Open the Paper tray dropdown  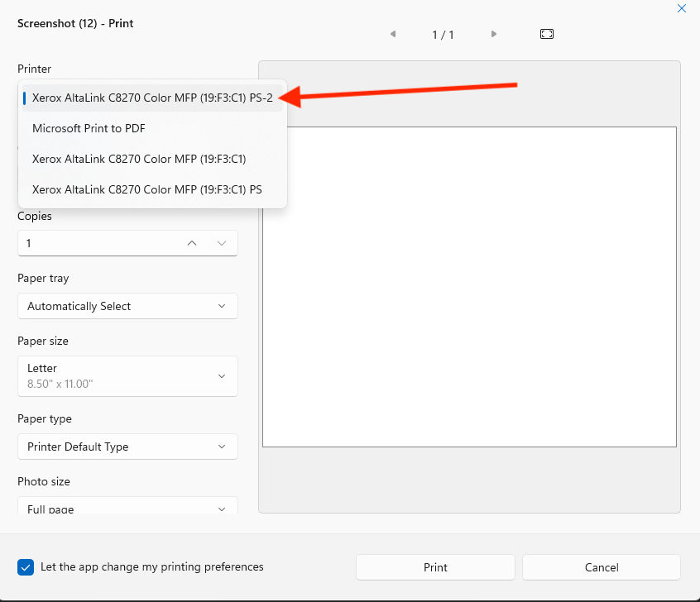click(127, 306)
